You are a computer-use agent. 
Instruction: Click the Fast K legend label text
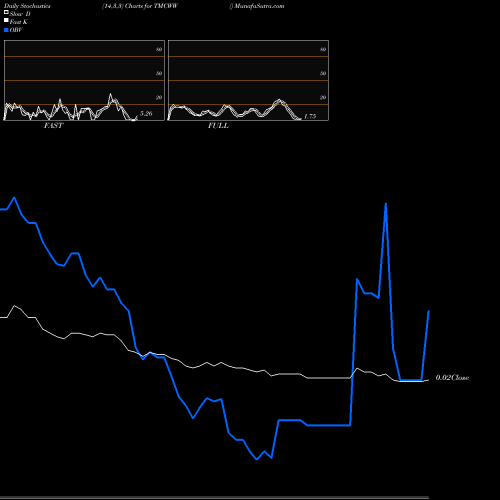coord(19,22)
